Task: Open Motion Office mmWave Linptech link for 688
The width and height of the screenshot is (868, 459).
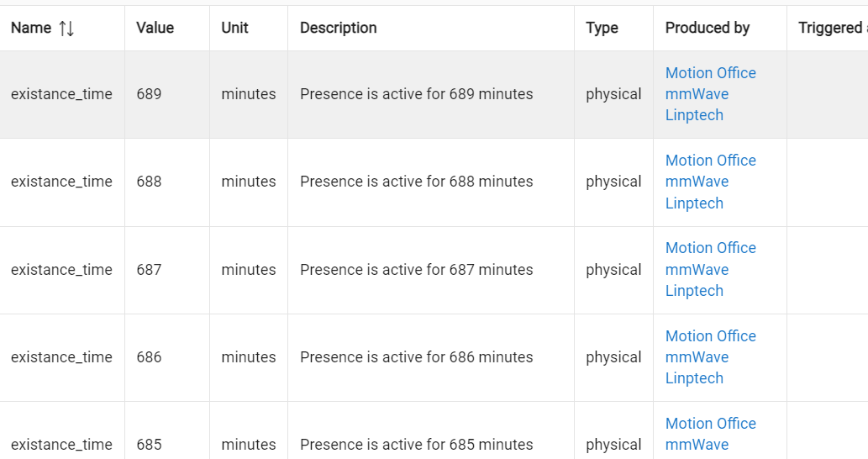Action: click(x=710, y=182)
